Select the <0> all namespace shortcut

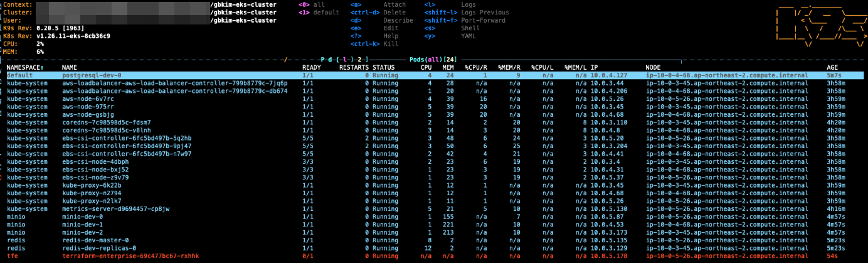(312, 4)
